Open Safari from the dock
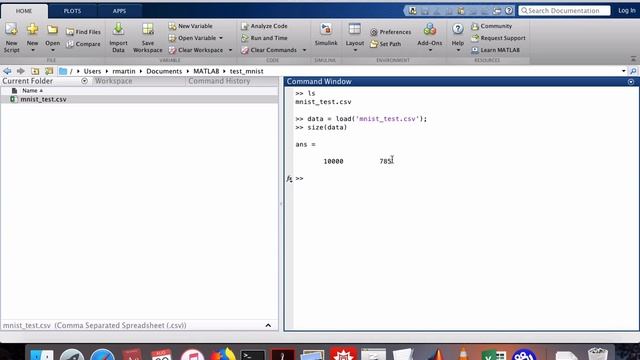This screenshot has width=640, height=360. tap(102, 355)
